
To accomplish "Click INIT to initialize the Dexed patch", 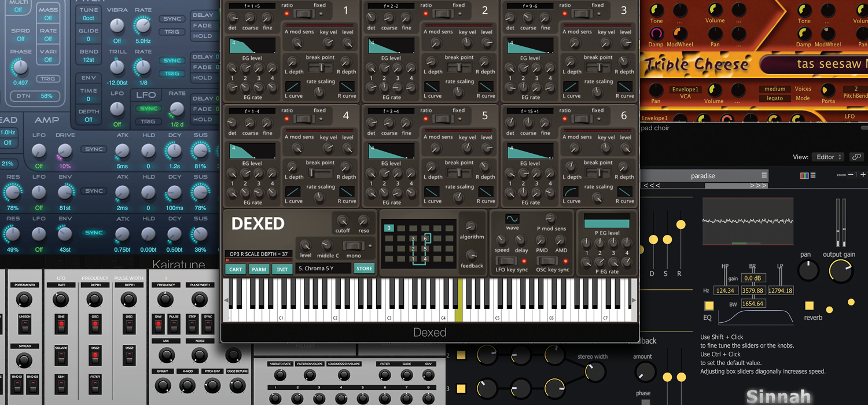I will click(x=282, y=268).
